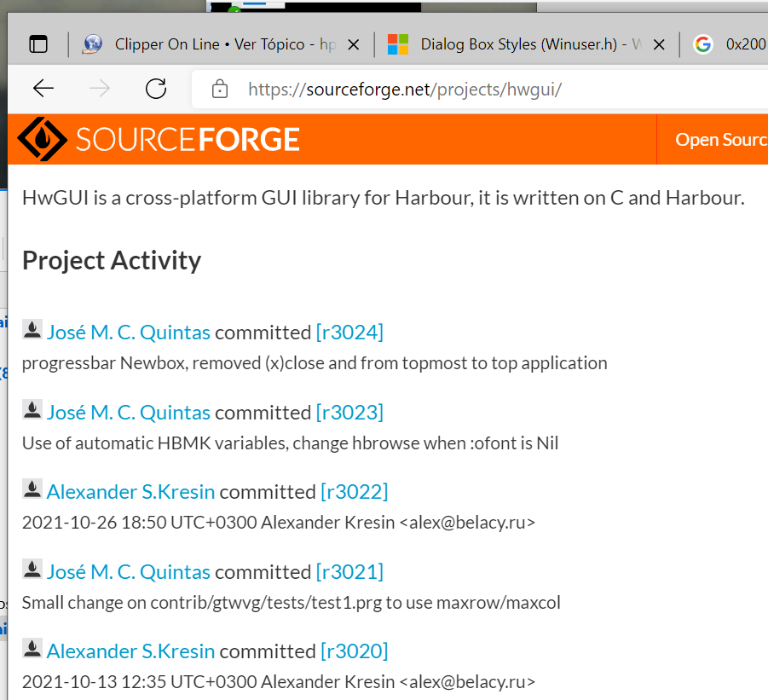Close the Clipper On Line tab

354,44
